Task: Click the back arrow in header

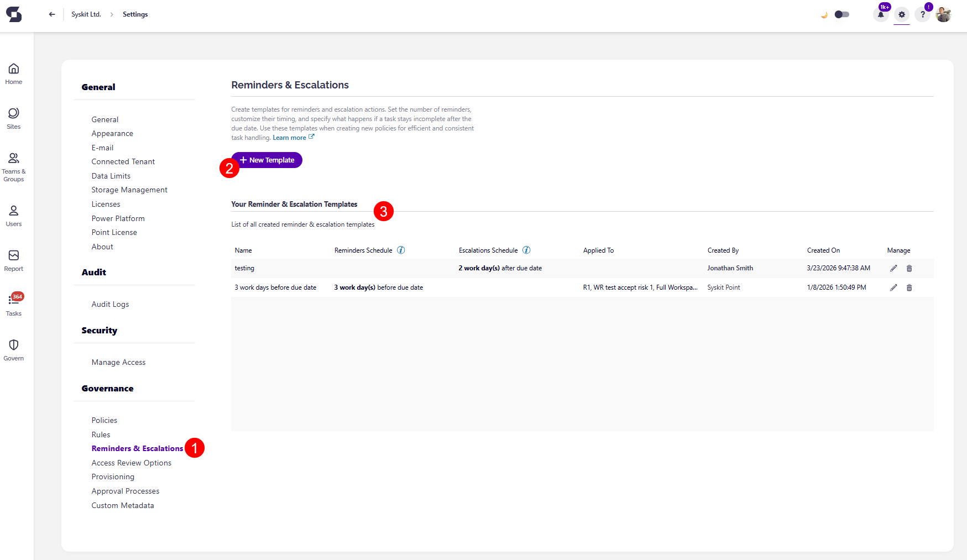Action: pos(52,14)
